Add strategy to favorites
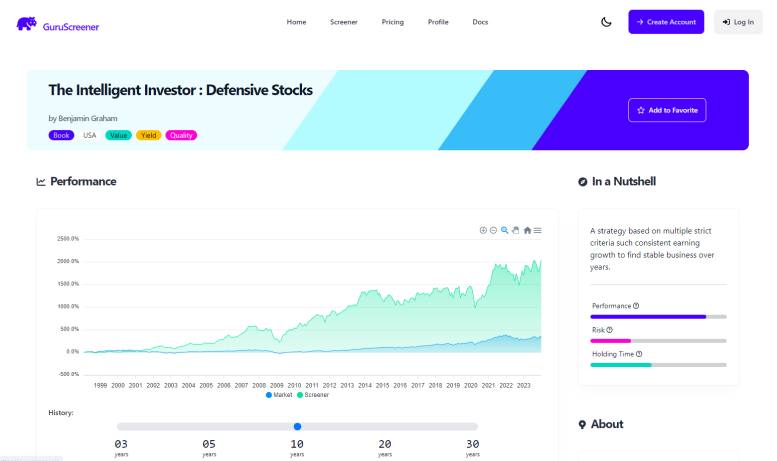777x461 pixels. [x=667, y=110]
